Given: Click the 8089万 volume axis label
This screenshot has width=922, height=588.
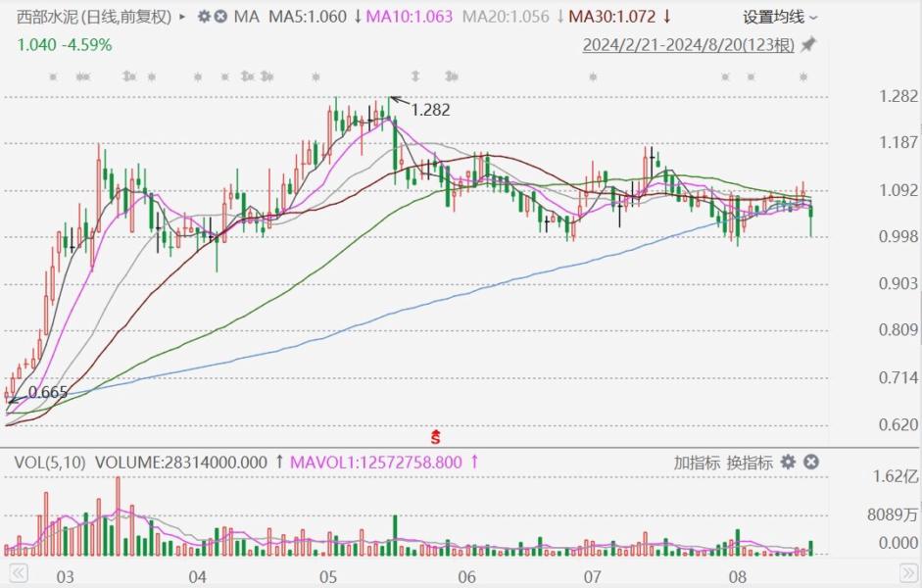Looking at the screenshot, I should (x=893, y=515).
